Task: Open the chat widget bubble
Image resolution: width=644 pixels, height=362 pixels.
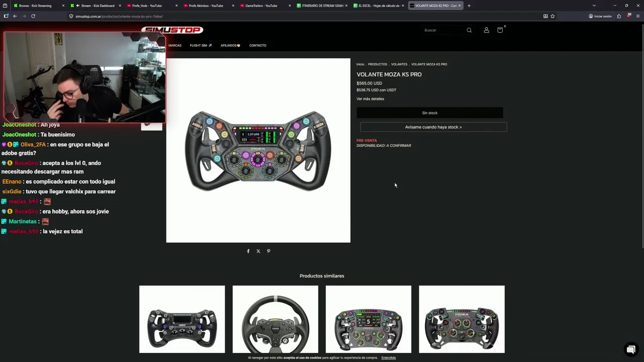Action: 631,349
